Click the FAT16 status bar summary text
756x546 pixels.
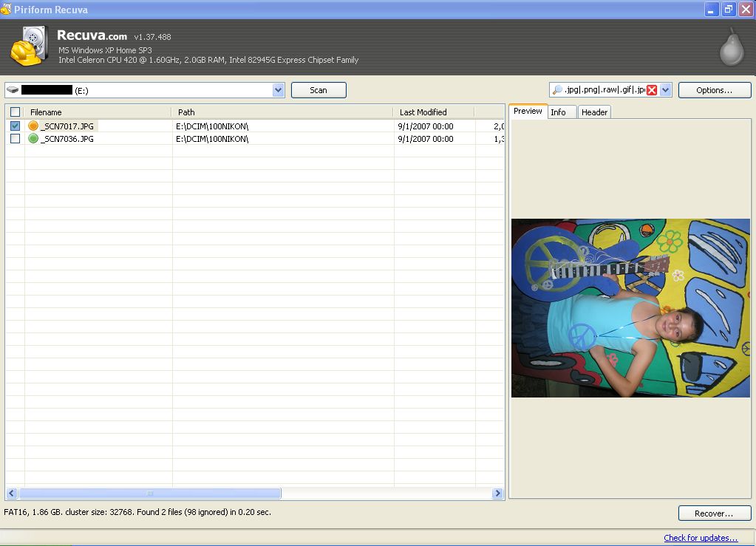point(137,512)
